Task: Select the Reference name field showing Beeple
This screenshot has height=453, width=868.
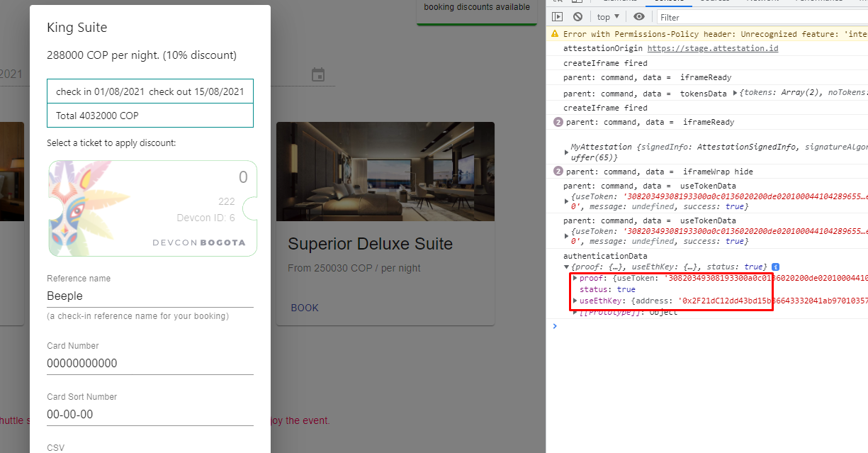Action: [x=150, y=296]
